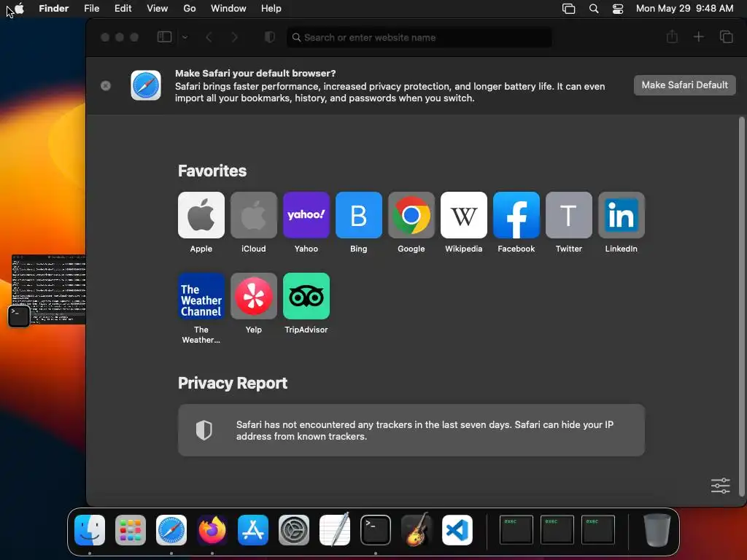
Task: Open the Apple favorite tile
Action: pyautogui.click(x=201, y=215)
